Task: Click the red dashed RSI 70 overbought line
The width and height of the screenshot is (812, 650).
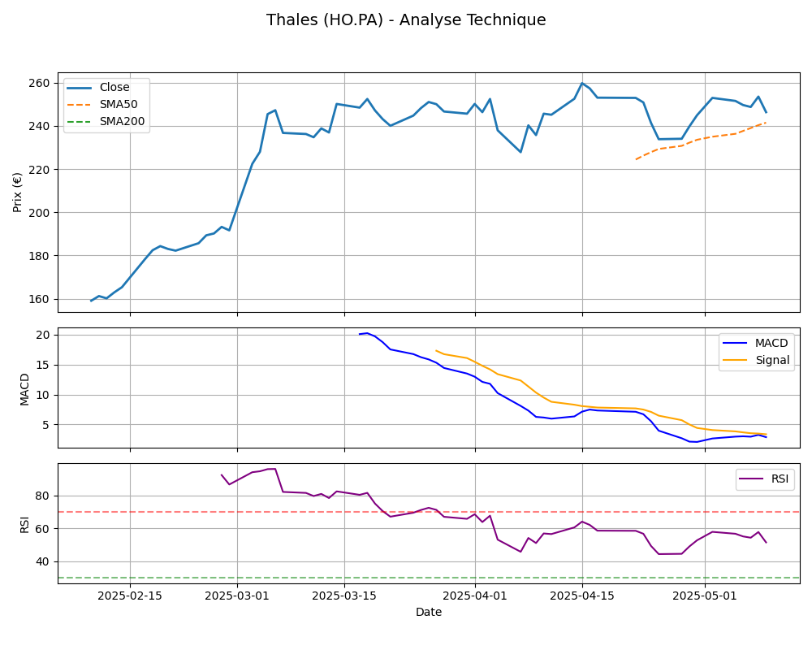Action: [x=429, y=512]
